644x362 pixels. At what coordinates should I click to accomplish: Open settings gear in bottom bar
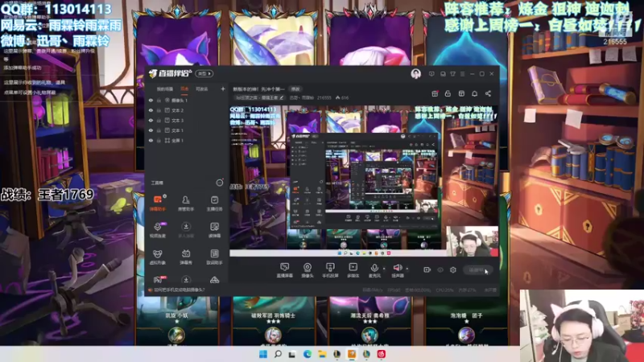[x=453, y=269]
